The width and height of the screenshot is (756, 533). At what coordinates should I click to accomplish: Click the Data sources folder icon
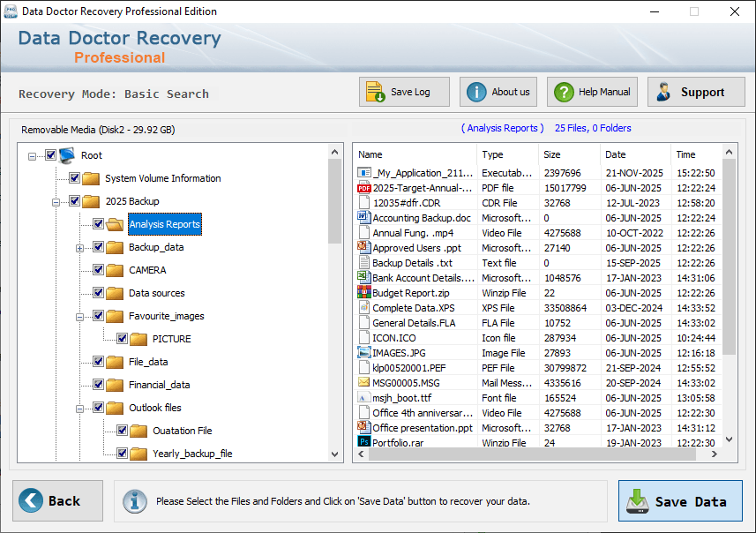click(115, 293)
